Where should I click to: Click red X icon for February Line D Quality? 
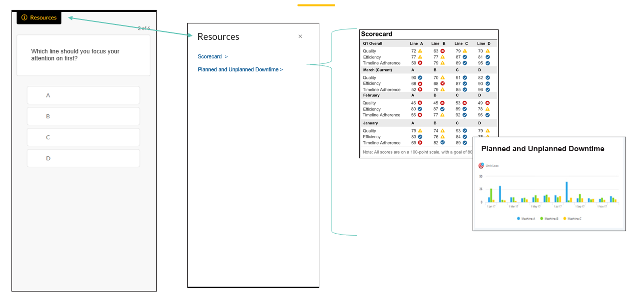[488, 103]
